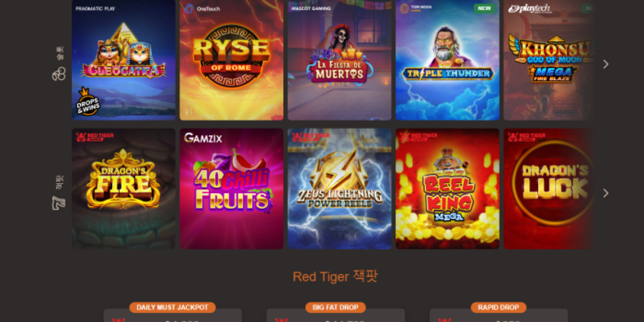Select the Rapid Drop label

click(499, 308)
